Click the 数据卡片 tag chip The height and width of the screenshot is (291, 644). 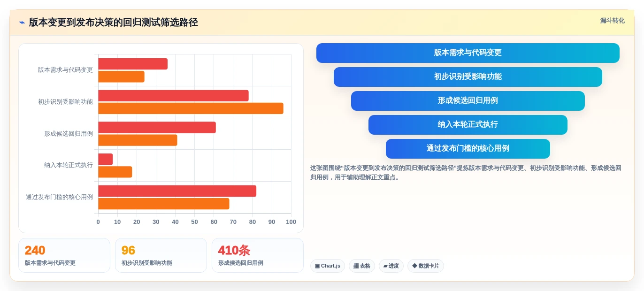426,266
